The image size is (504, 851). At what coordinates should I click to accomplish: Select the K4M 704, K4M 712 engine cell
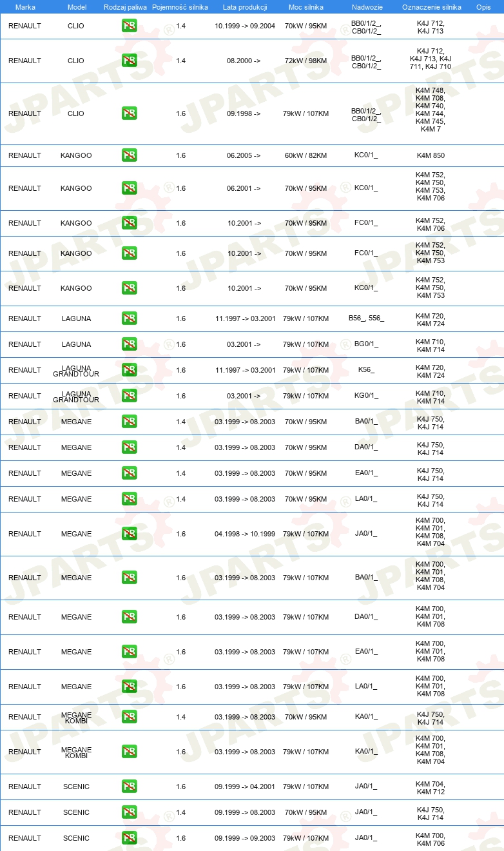click(x=431, y=788)
